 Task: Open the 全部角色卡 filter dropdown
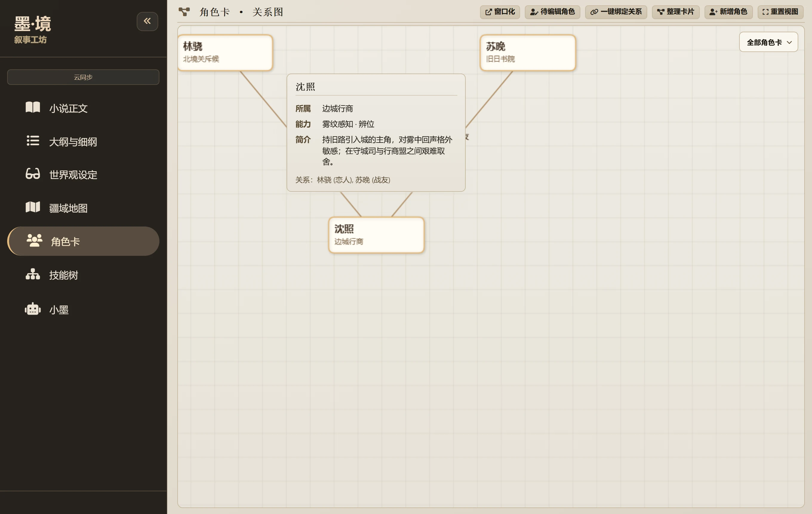[x=768, y=42]
